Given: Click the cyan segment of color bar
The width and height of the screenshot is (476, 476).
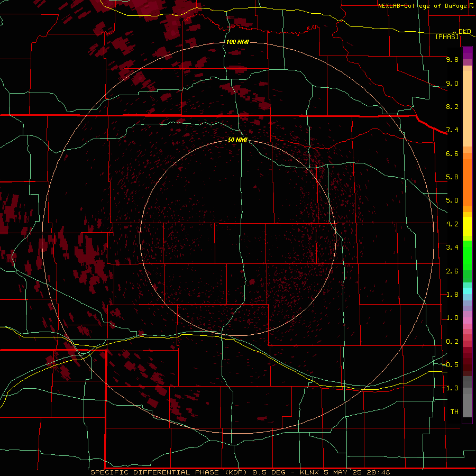Looking at the screenshot, I should [467, 291].
